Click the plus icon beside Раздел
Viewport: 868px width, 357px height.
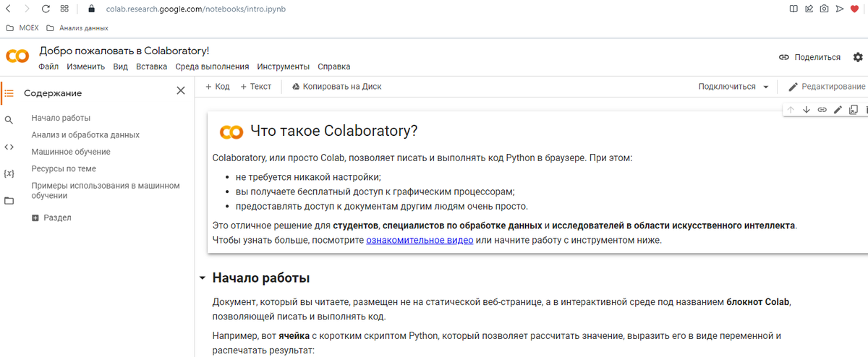(x=35, y=218)
